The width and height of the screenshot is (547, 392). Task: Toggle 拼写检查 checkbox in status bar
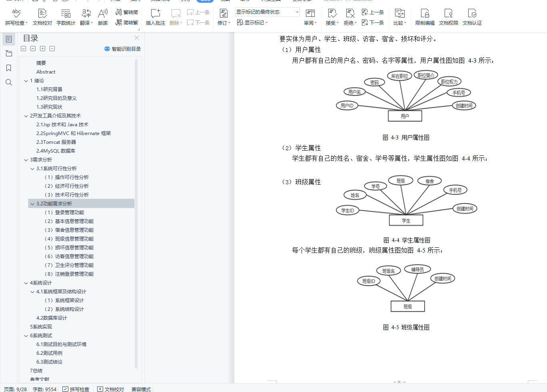(x=65, y=389)
